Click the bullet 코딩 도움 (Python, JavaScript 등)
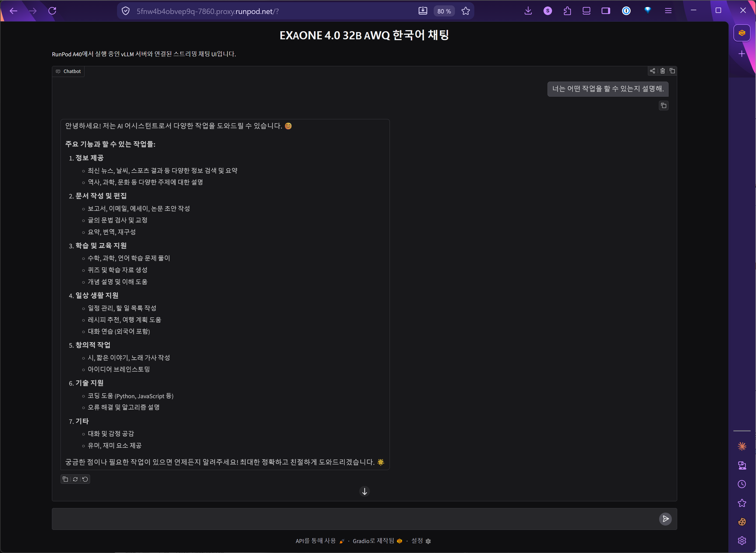Screen dimensions: 756x553 click(130, 396)
